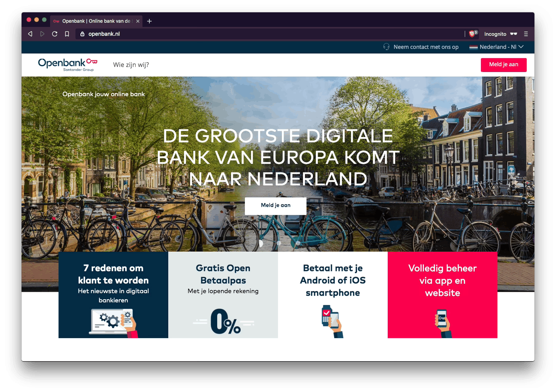Viewport: 556px width, 392px height.
Task: Click the text Met je lopende rekening
Action: [x=223, y=291]
